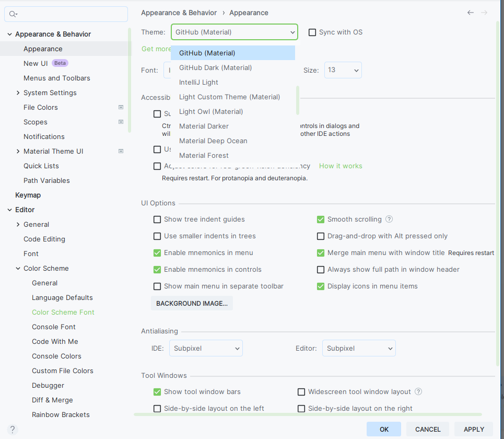Screen dimensions: 504x439
Task: Check Always show full path in window header
Action: point(321,270)
